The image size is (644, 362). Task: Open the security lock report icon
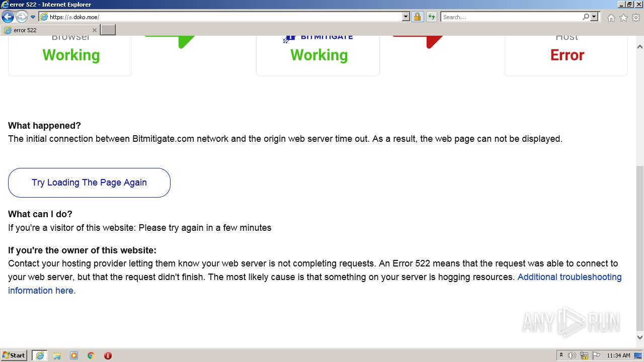coord(417,17)
